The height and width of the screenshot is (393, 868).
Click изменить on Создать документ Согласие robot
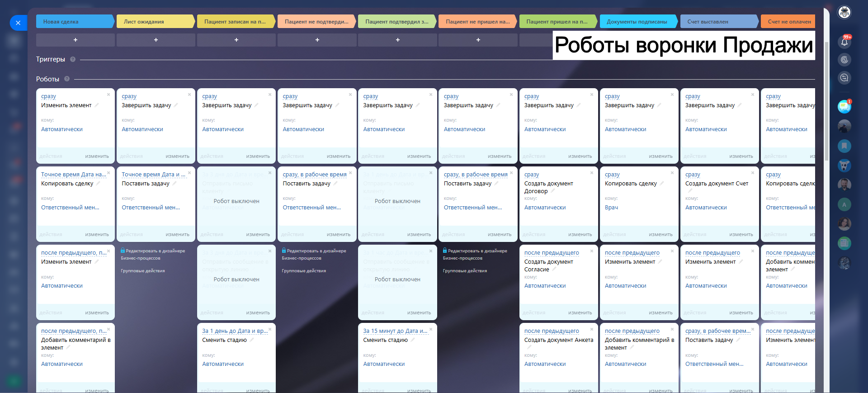(580, 313)
